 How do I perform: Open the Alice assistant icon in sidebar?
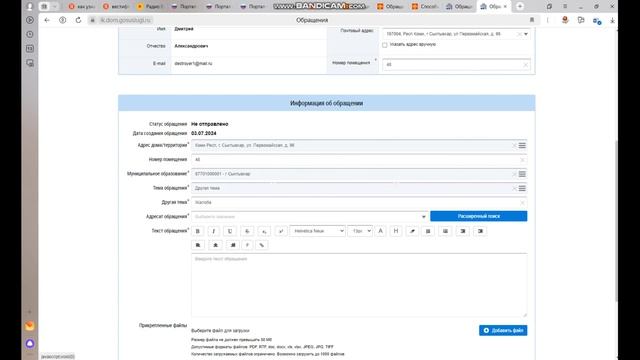click(x=30, y=343)
